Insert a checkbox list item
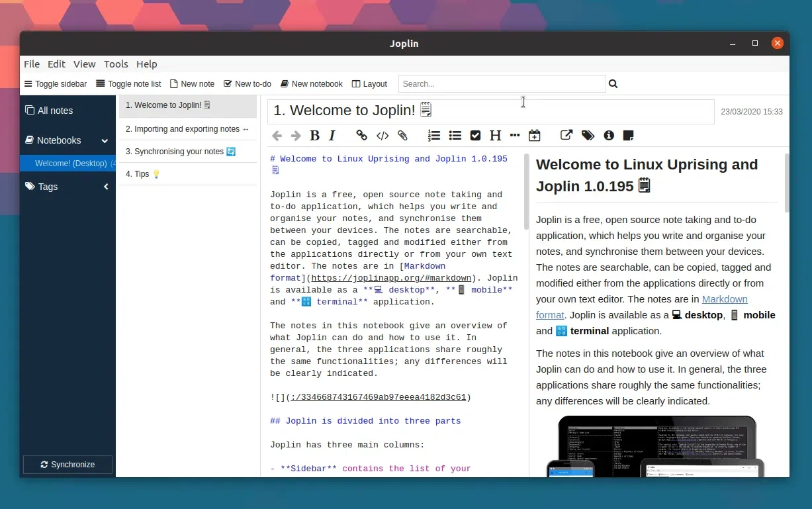 (475, 136)
